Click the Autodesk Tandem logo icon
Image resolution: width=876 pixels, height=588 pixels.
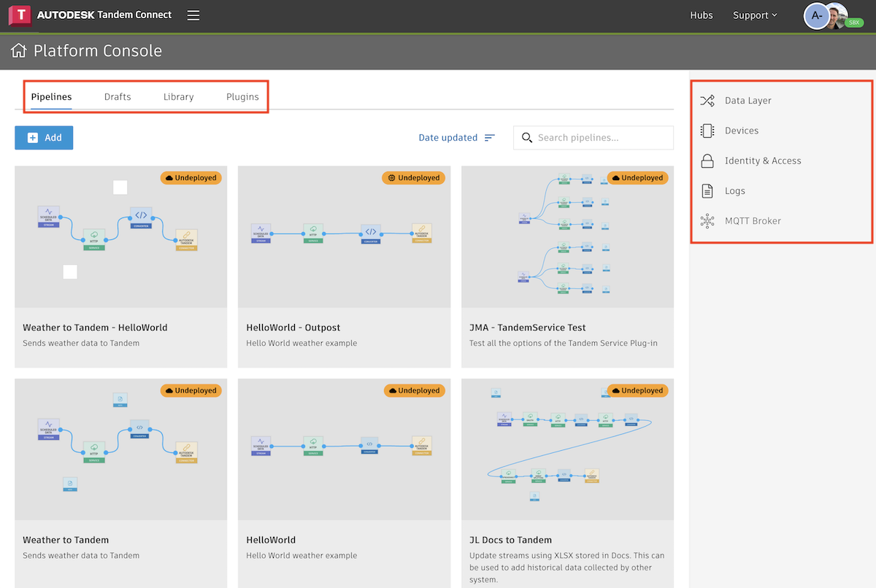tap(20, 15)
